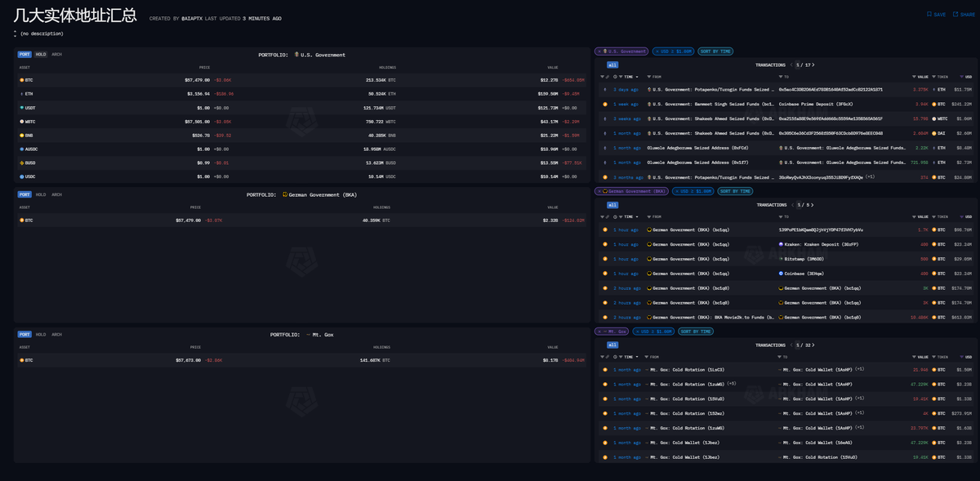This screenshot has width=980, height=481.
Task: Click WBTC asset icon in U.S. Government portfolio
Action: pyautogui.click(x=22, y=122)
